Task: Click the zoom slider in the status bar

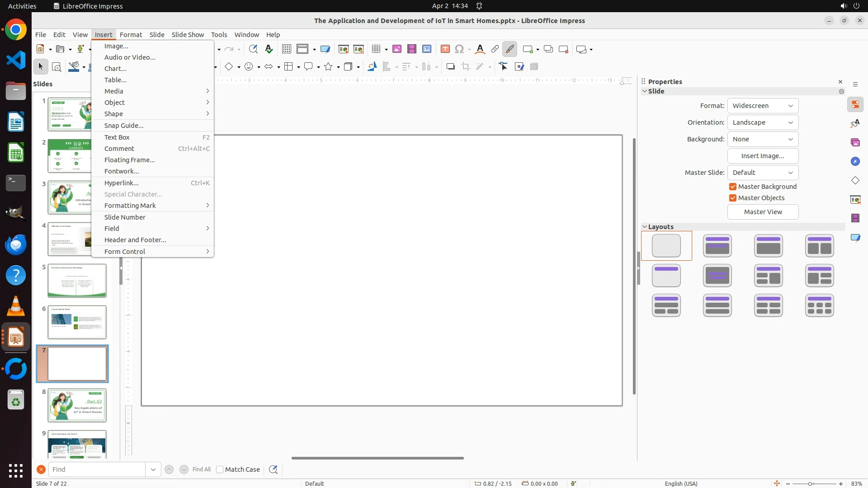Action: point(810,484)
